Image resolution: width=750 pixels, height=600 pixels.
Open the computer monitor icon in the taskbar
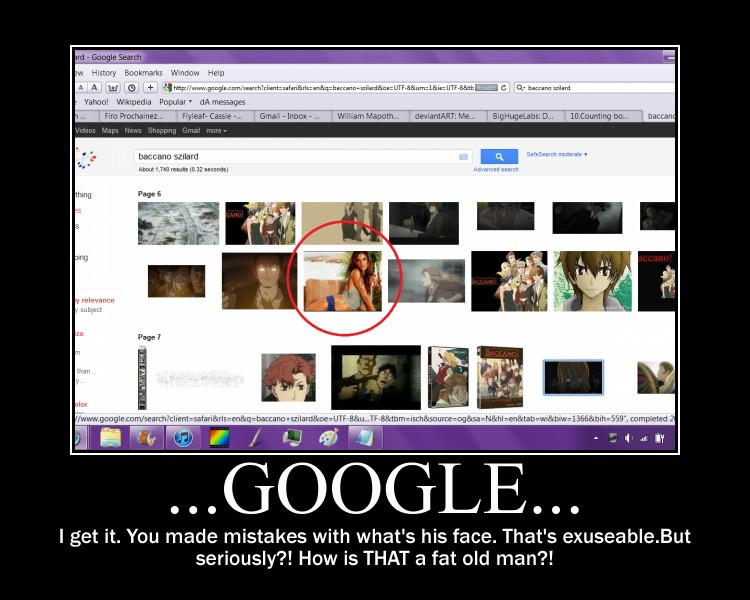tap(292, 438)
